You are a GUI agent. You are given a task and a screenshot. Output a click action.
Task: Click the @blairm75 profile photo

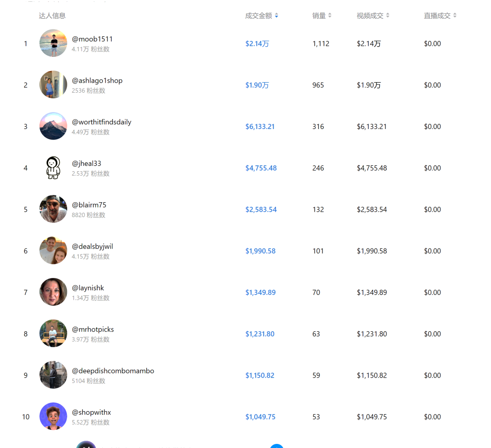point(53,209)
